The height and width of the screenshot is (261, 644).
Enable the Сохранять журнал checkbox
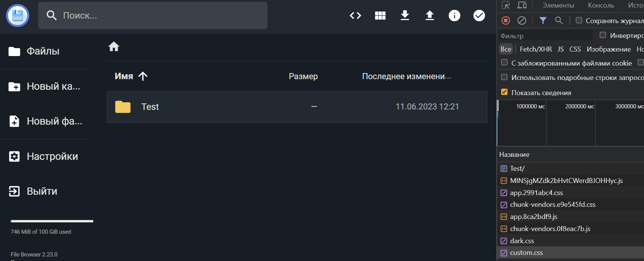(578, 20)
